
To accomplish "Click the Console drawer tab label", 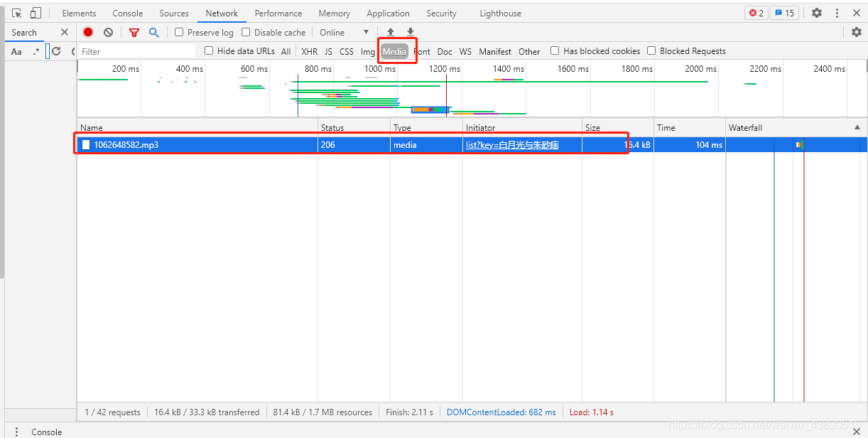I will click(46, 432).
